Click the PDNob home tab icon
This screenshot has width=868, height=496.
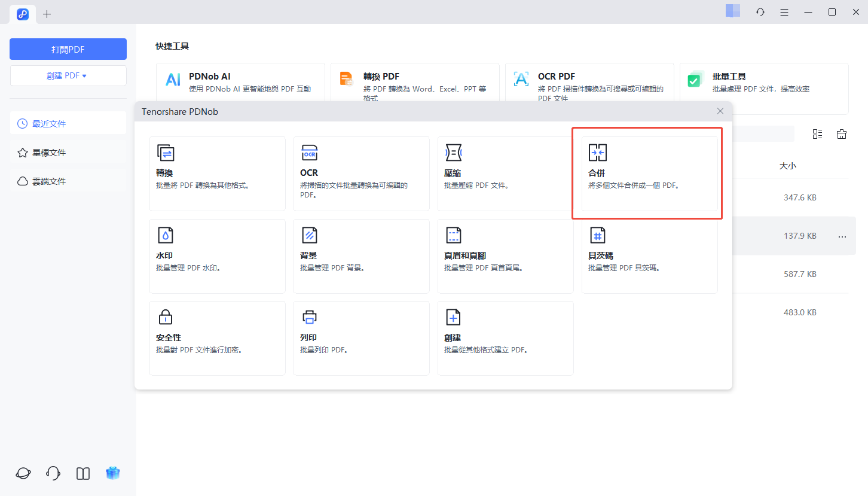pos(23,13)
